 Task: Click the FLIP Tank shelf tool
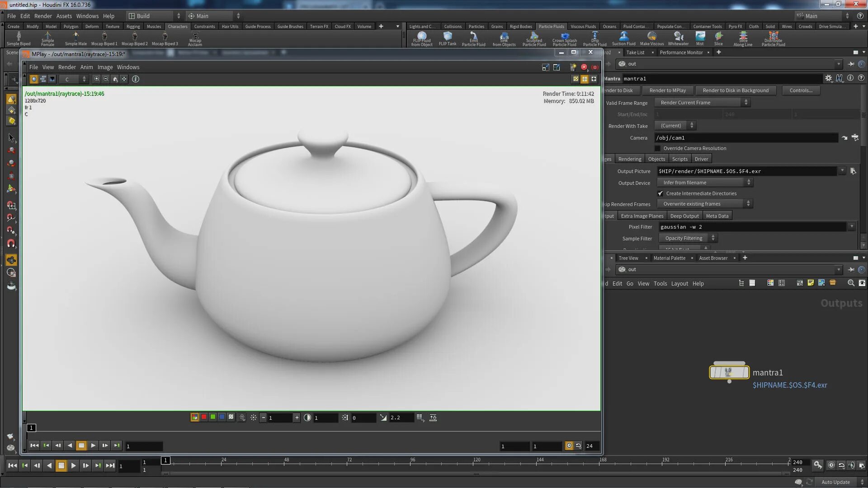coord(448,38)
